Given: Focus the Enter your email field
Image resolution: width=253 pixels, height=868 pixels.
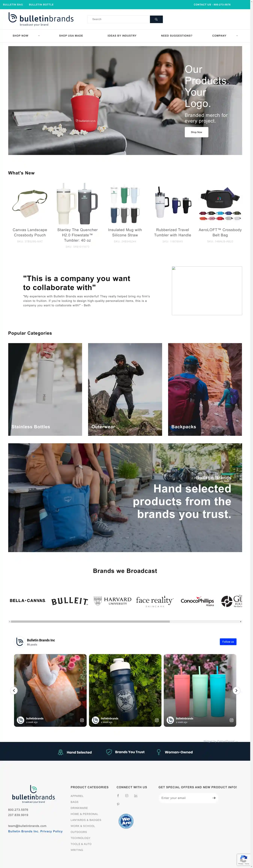Looking at the screenshot, I should tap(185, 798).
